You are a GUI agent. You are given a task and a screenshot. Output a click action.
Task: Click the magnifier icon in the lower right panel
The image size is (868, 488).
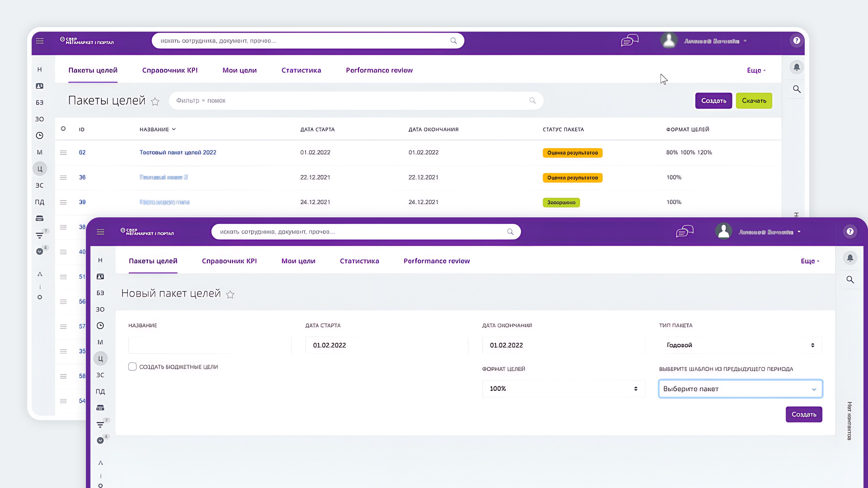850,279
